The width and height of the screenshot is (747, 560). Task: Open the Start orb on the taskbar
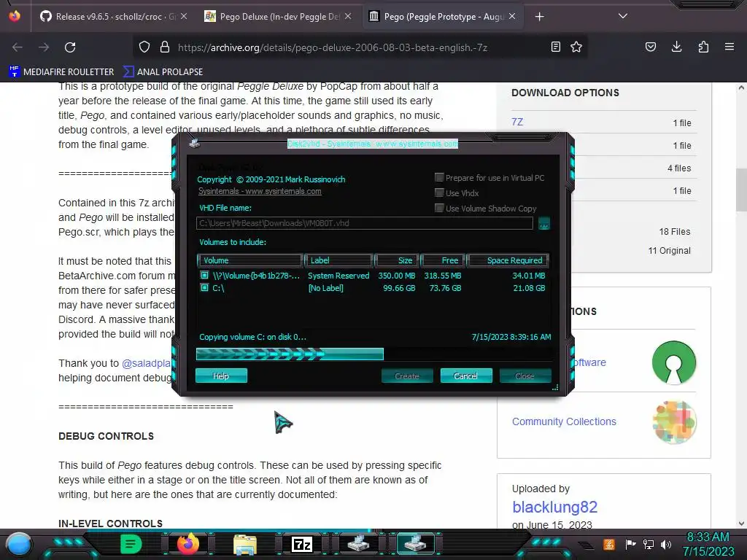[19, 544]
